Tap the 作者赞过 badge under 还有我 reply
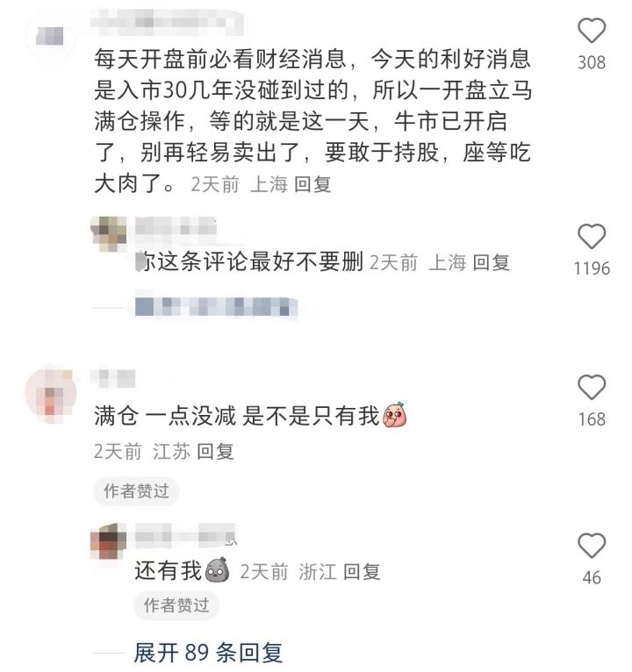The width and height of the screenshot is (632, 672). [x=176, y=605]
